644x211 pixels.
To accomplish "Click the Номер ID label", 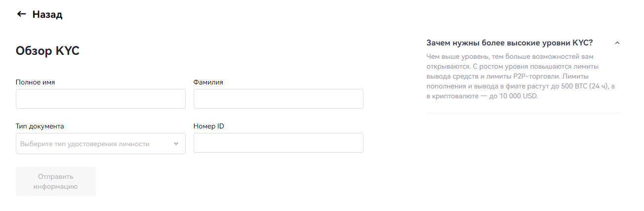I will click(x=209, y=126).
